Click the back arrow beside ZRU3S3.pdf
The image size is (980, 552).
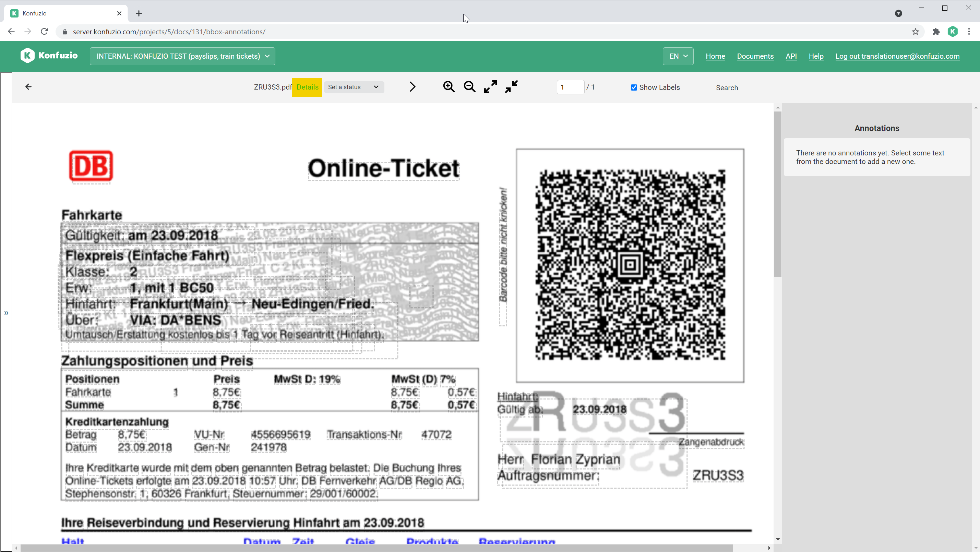pos(28,87)
